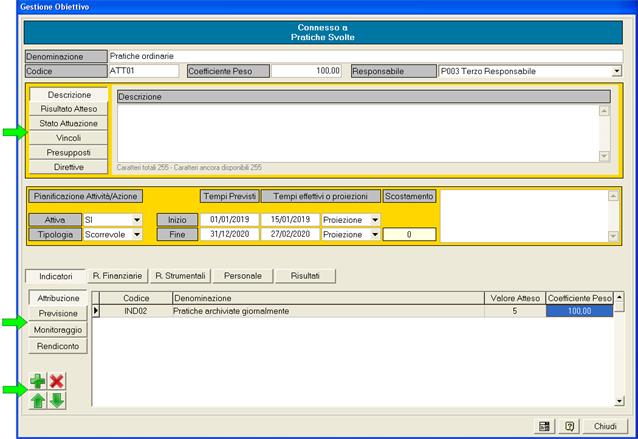Click the green plus add indicator icon
Screen dimensions: 638x439
tap(36, 382)
